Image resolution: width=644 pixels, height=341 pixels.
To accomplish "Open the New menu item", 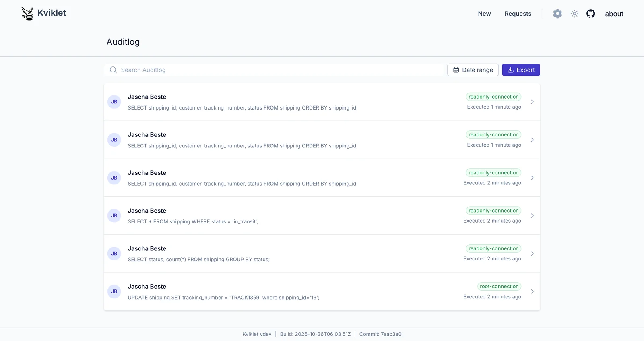I will (x=484, y=14).
